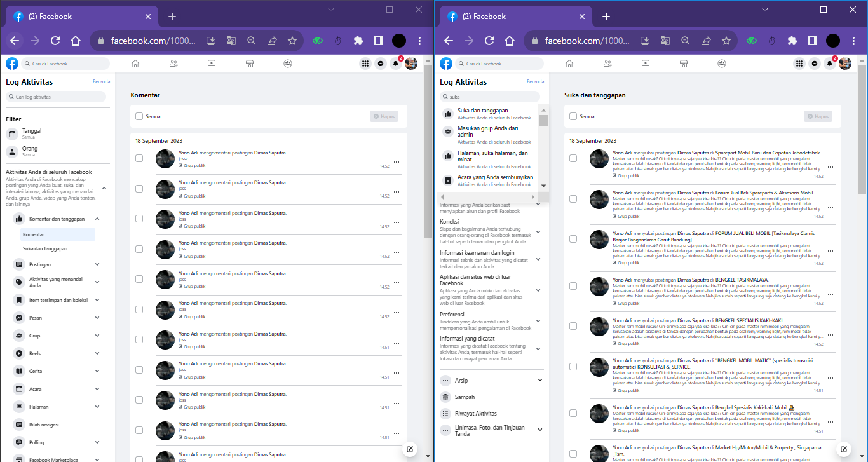The height and width of the screenshot is (462, 868).
Task: Open the Marketplace icon in the left Facebook navbar
Action: pos(250,64)
